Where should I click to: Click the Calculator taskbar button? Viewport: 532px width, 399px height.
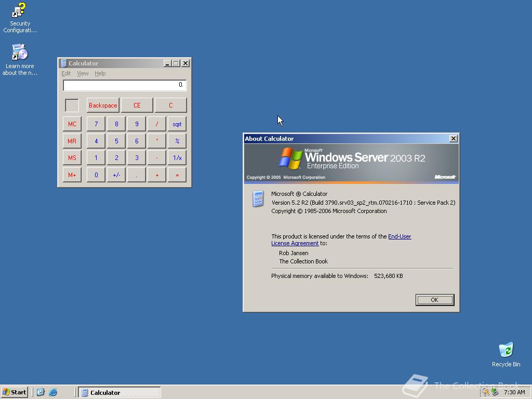[x=119, y=392]
